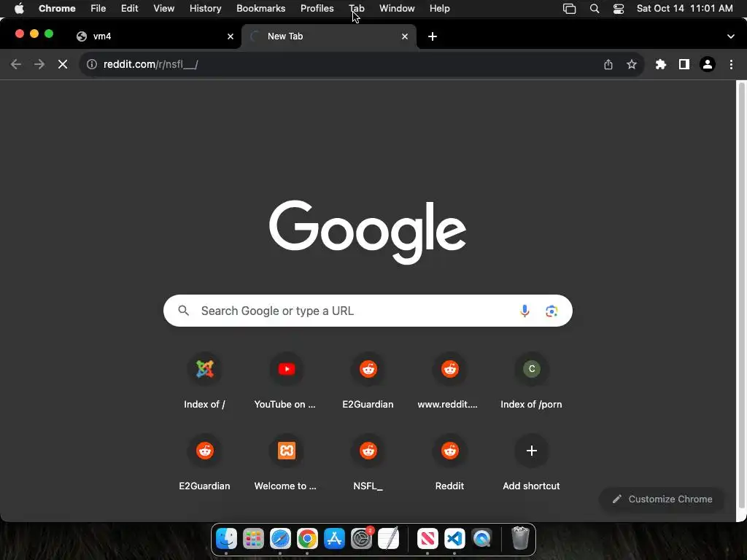Open System Settings from the Dock
The height and width of the screenshot is (560, 747).
(362, 539)
